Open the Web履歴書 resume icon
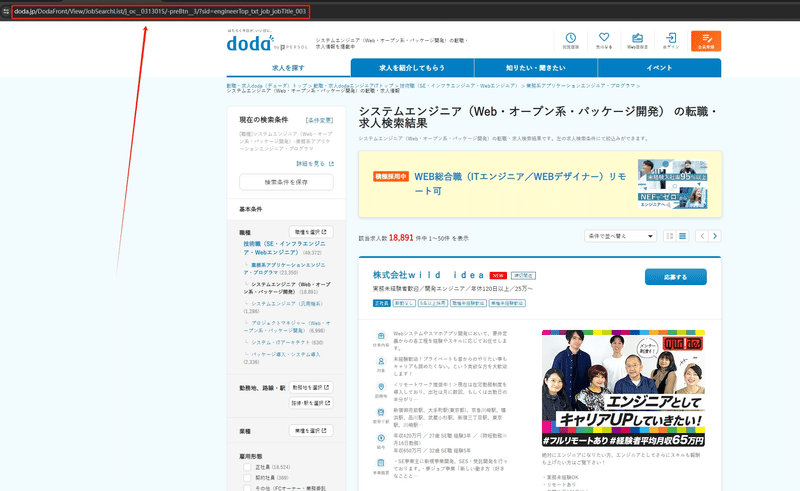 pos(637,38)
